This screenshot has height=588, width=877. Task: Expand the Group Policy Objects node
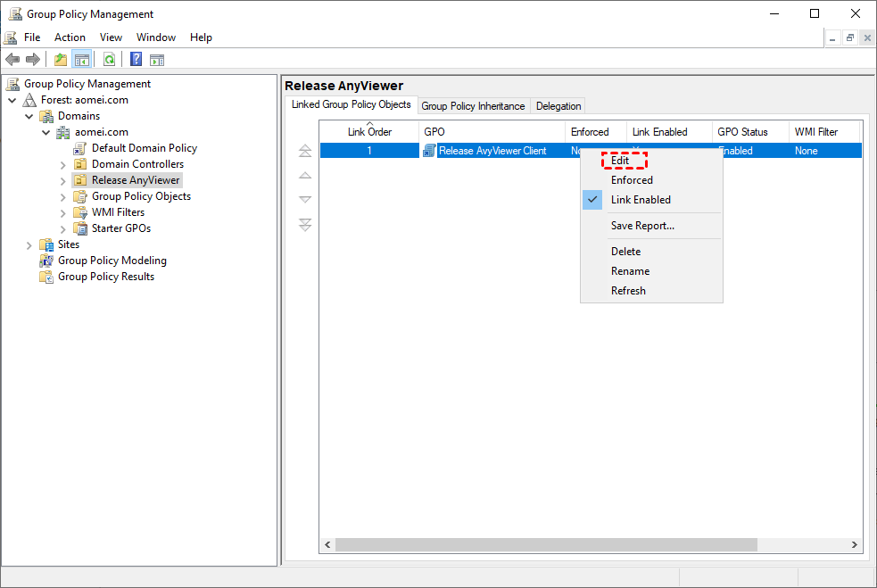(62, 196)
